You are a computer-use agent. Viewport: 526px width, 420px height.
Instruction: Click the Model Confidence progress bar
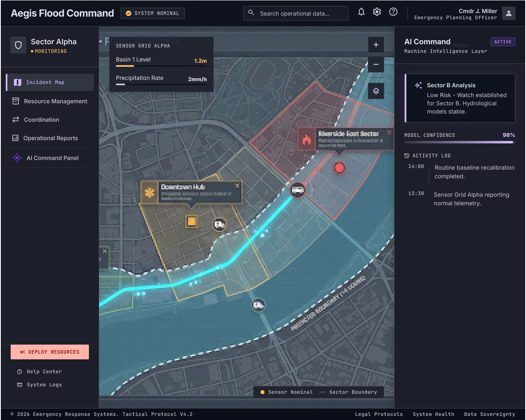[x=460, y=142]
